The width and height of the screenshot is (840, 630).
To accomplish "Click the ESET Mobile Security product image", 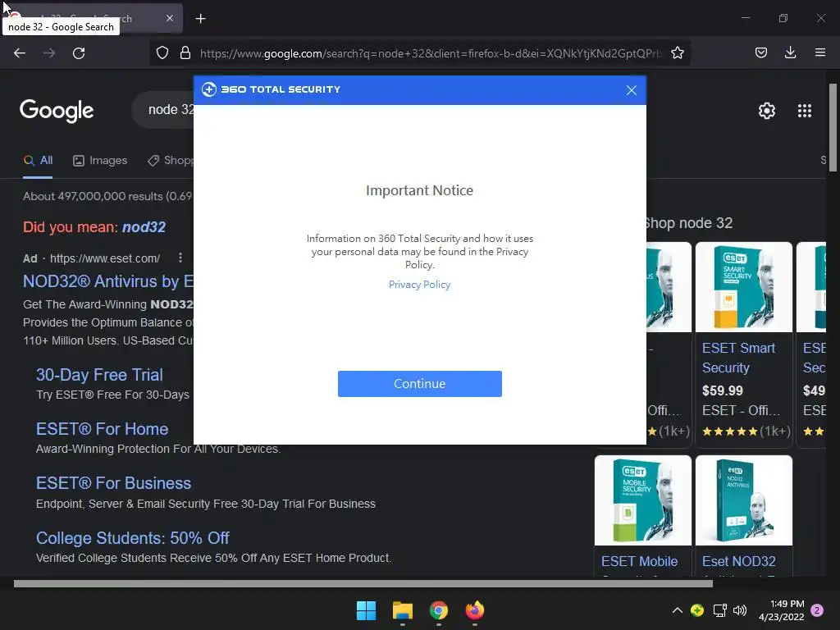I will tap(642, 500).
